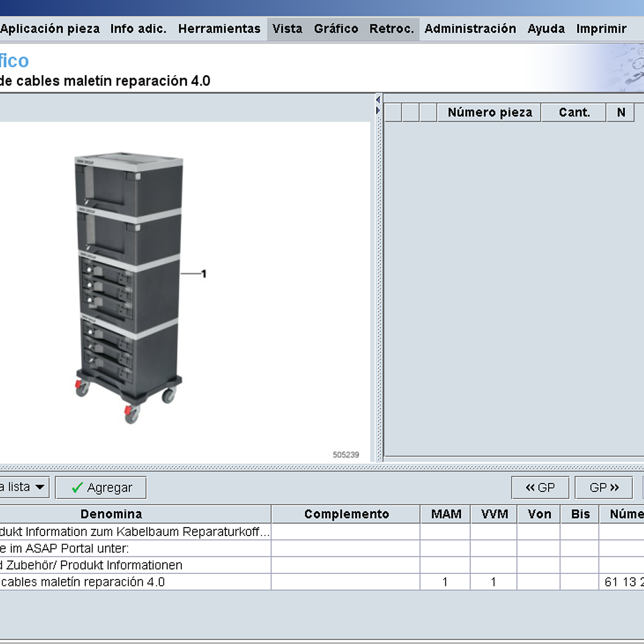Go to next group with GP »
Viewport: 644px width, 644px height.
point(603,488)
